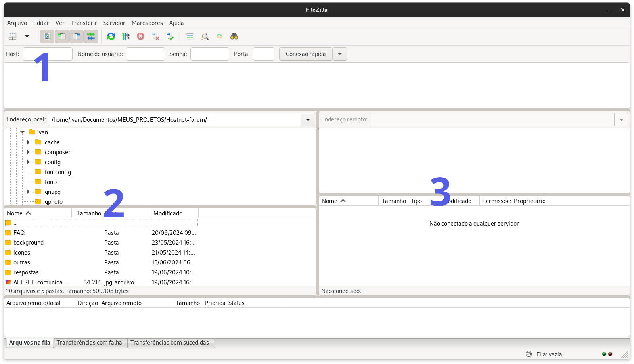Switch to Transferências com falha tab
The image size is (634, 364).
click(x=90, y=343)
